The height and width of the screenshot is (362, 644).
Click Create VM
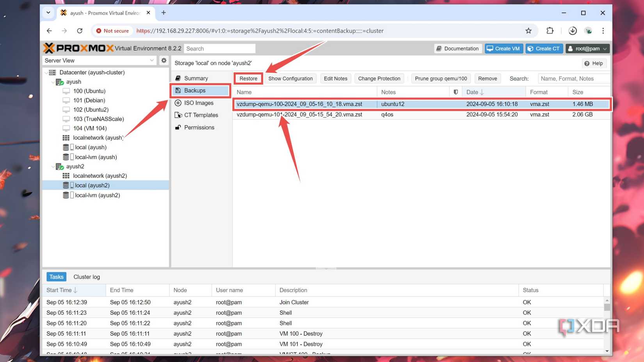[503, 48]
